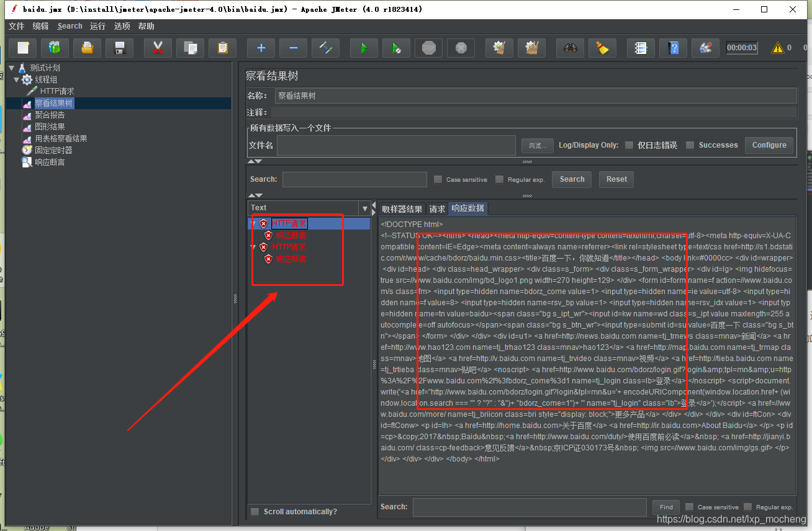
Task: Click the Help question mark icon
Action: (673, 48)
